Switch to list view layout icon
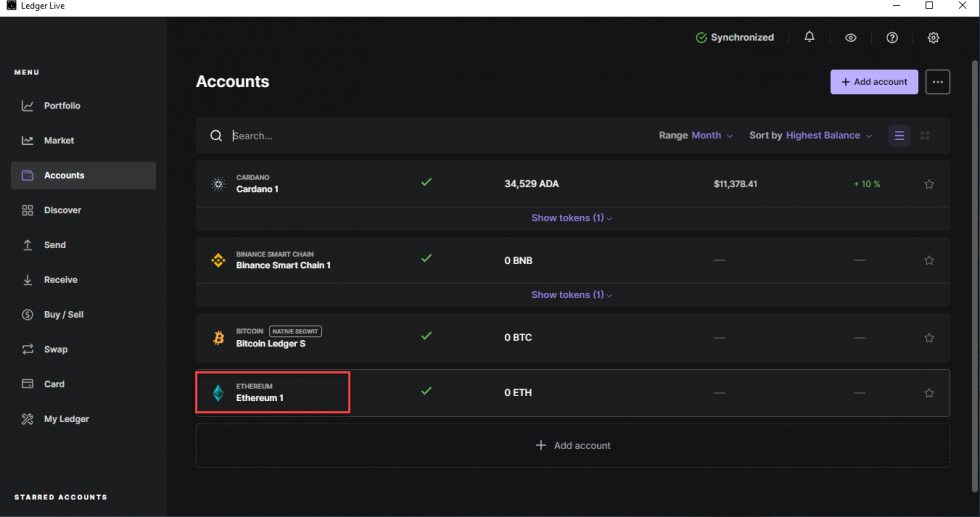 coord(899,136)
